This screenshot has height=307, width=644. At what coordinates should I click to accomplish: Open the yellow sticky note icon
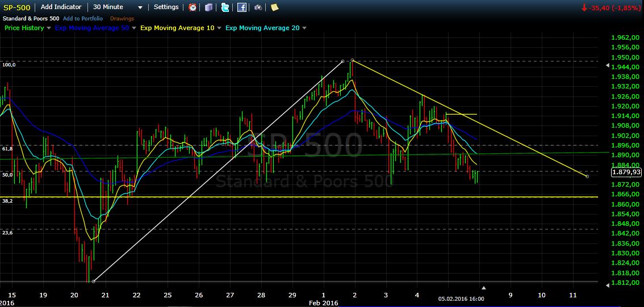click(x=274, y=7)
